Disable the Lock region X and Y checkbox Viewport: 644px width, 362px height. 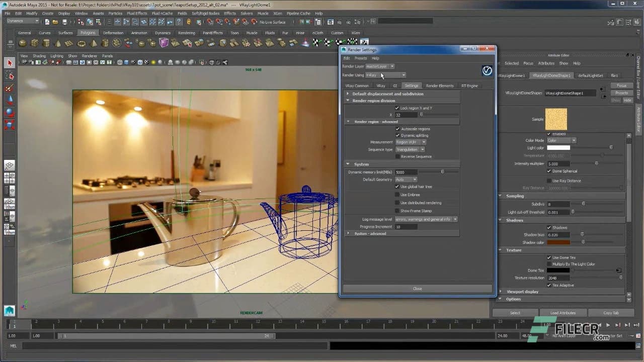(x=398, y=108)
